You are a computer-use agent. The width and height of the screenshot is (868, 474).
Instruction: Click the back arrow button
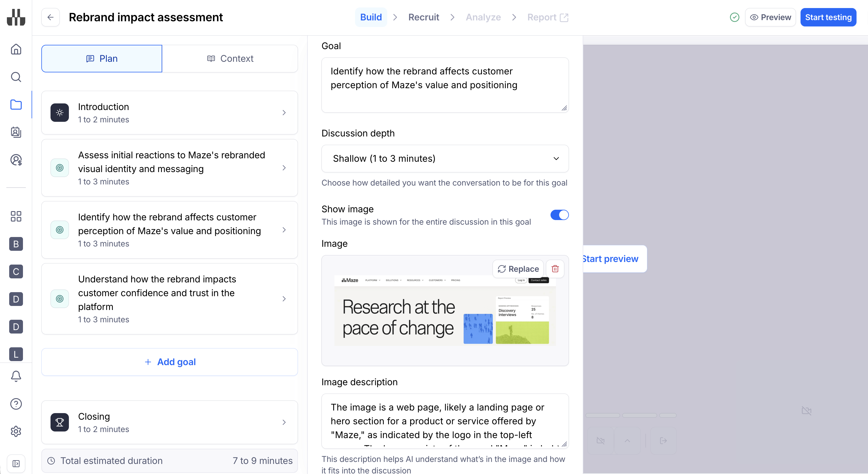point(51,17)
